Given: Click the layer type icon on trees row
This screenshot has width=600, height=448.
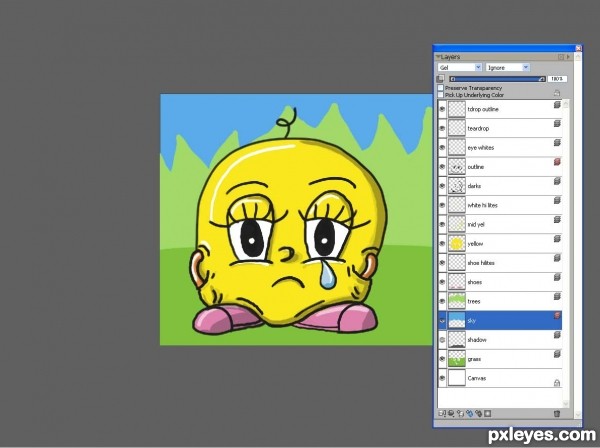Looking at the screenshot, I should [x=557, y=296].
